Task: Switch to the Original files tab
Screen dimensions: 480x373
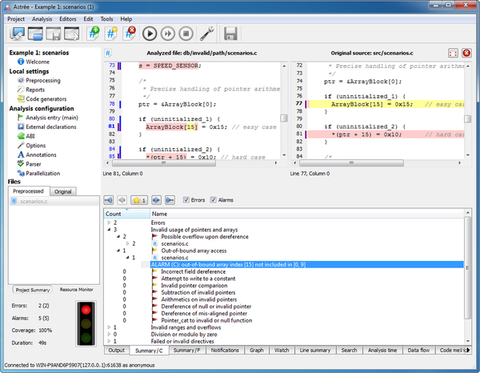Action: tap(63, 191)
